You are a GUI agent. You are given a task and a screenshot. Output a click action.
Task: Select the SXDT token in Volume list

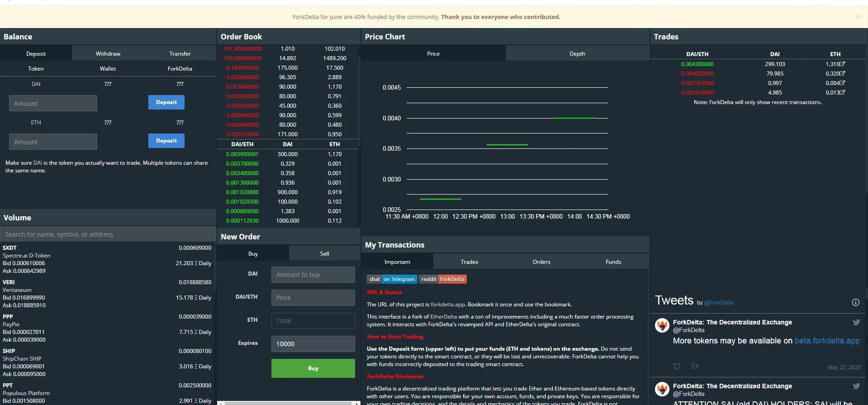[x=107, y=259]
